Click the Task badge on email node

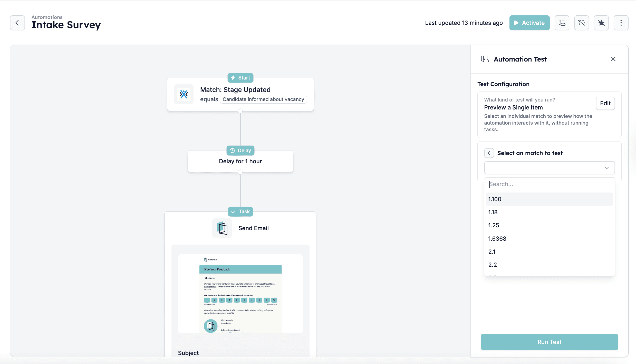pyautogui.click(x=240, y=211)
